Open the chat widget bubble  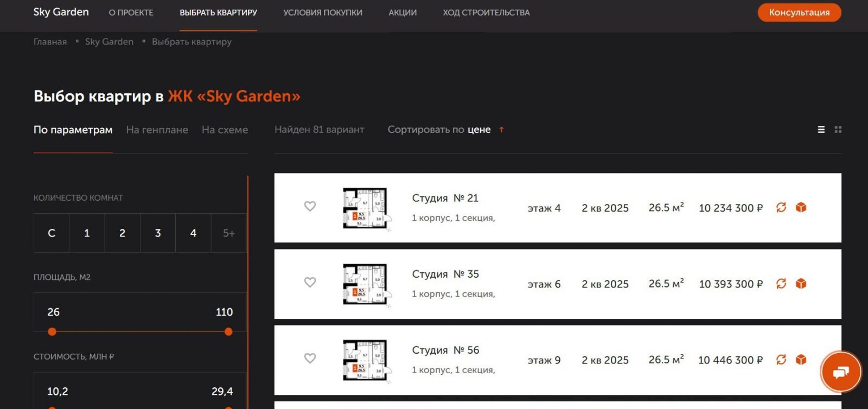[840, 372]
